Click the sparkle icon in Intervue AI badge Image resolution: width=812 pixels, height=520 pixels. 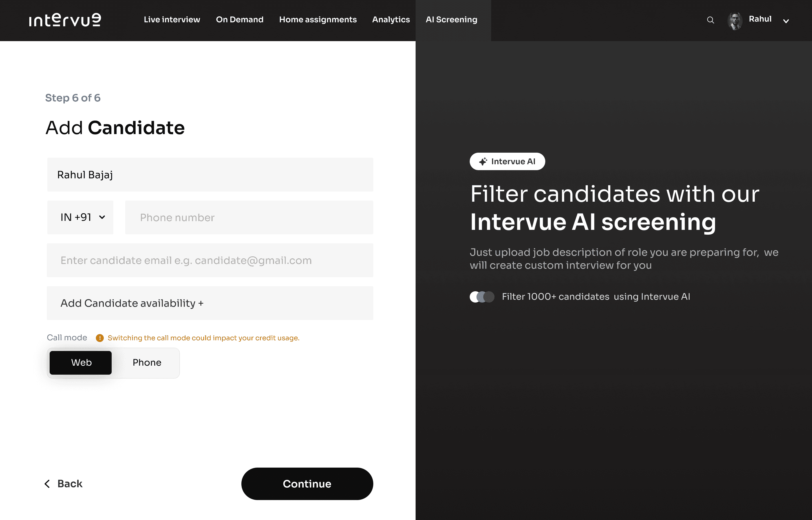tap(483, 161)
